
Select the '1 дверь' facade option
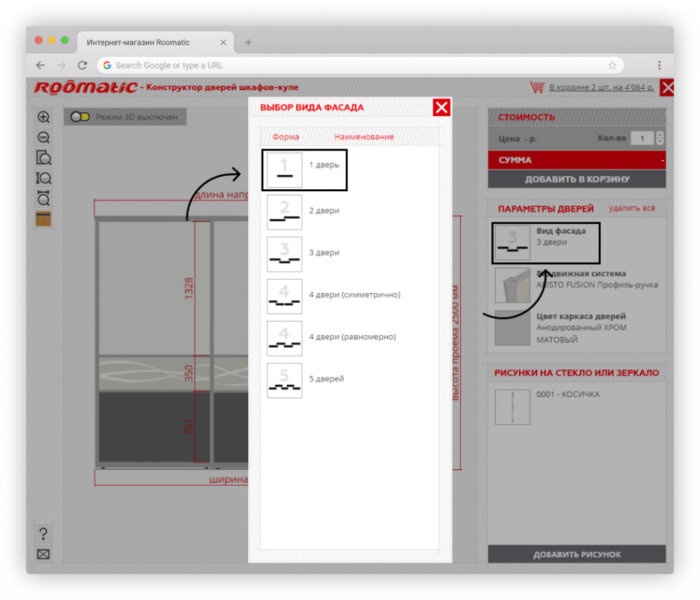tap(304, 170)
